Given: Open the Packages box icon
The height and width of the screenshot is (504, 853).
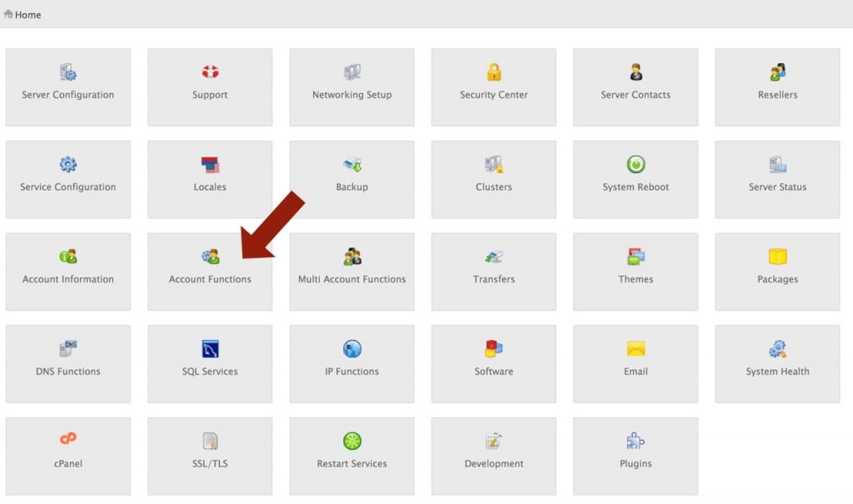Looking at the screenshot, I should pos(778,257).
